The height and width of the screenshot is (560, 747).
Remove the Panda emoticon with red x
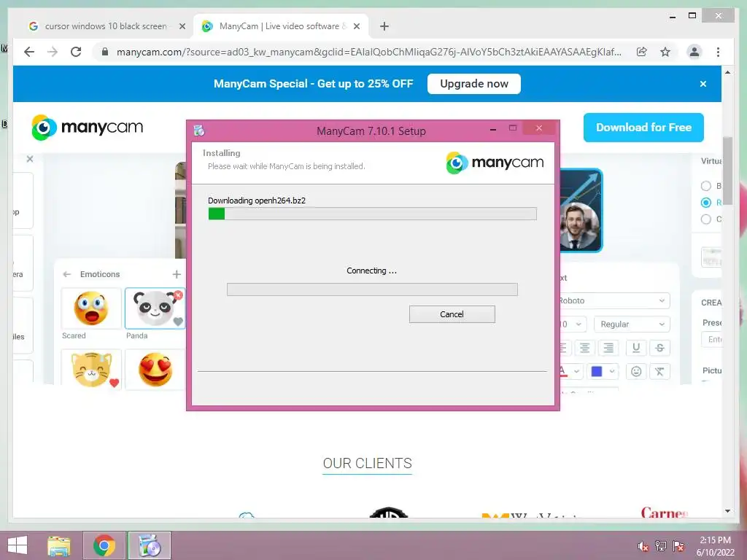tap(178, 295)
